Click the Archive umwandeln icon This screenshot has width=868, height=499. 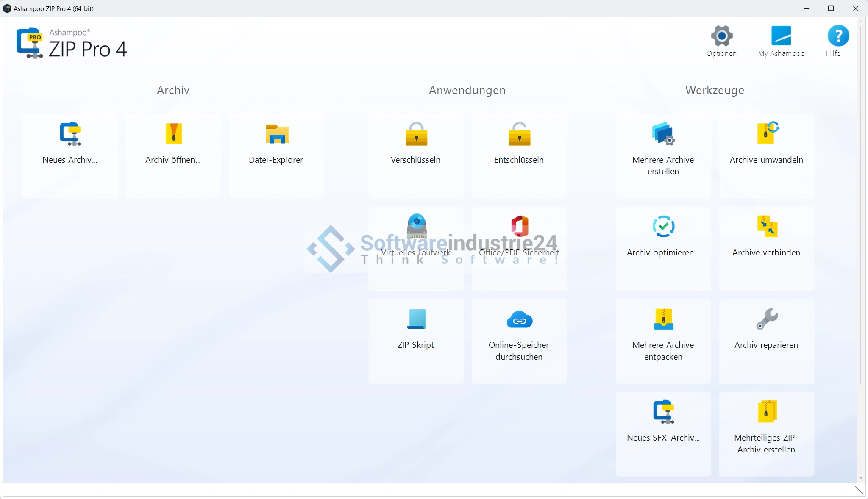pyautogui.click(x=767, y=133)
